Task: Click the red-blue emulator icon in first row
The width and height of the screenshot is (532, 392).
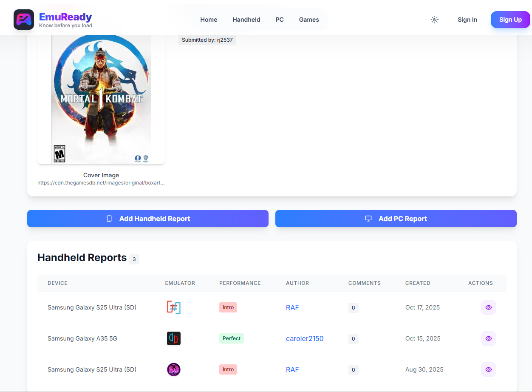Action: point(173,307)
